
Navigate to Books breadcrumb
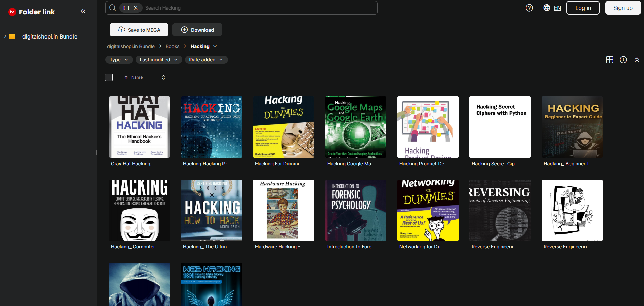[x=172, y=46]
